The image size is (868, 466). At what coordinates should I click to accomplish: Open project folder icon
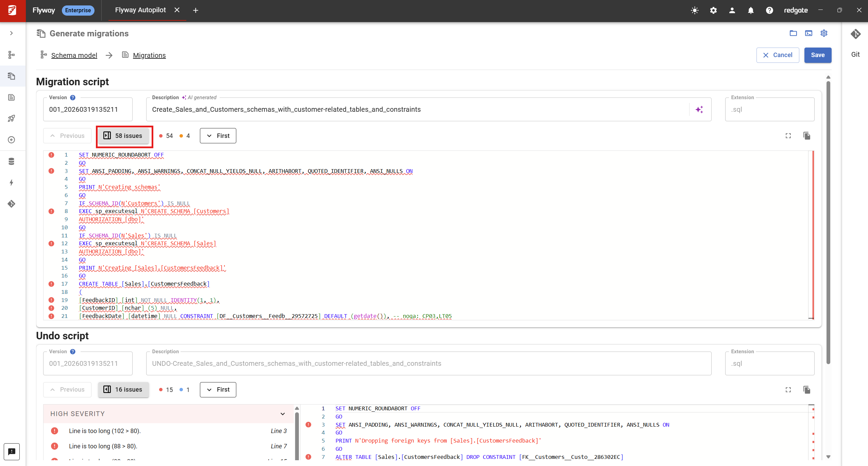pyautogui.click(x=793, y=33)
